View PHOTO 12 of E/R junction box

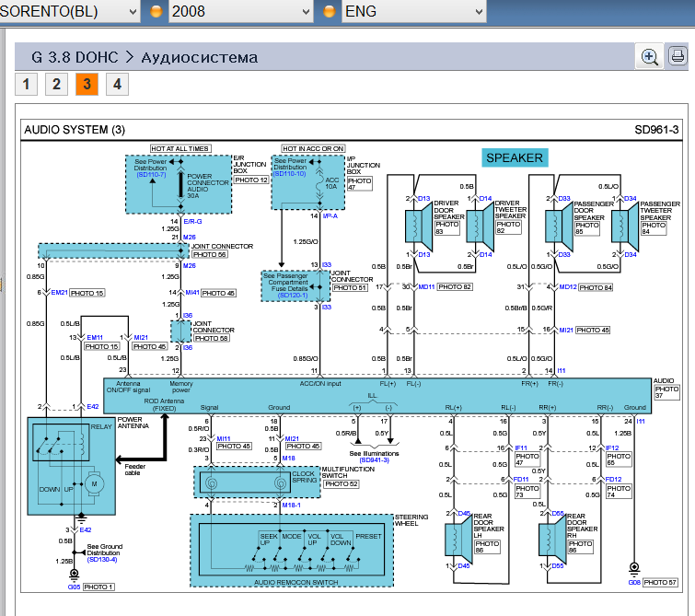(251, 180)
